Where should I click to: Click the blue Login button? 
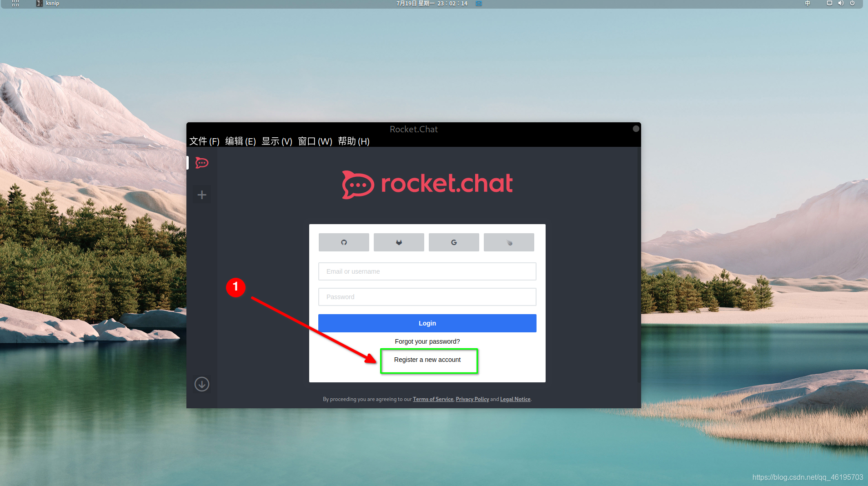pos(427,323)
